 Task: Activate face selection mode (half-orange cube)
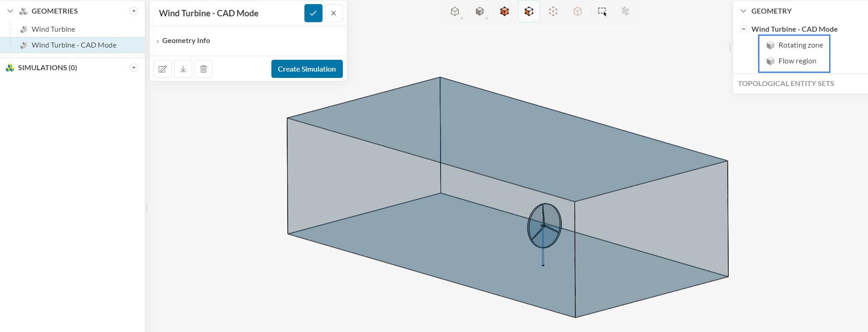click(529, 12)
